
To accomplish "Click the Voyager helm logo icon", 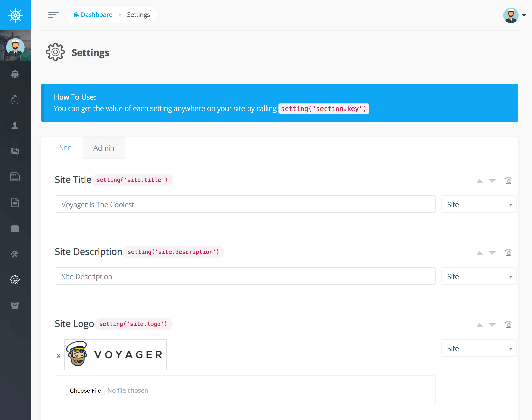I will pos(15,15).
